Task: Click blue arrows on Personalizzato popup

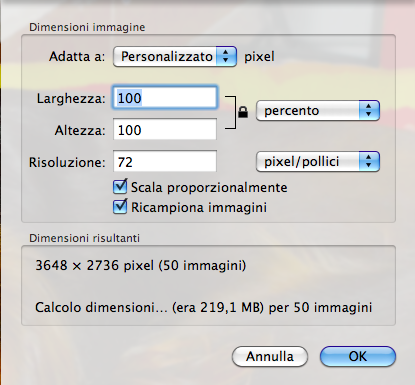Action: pyautogui.click(x=226, y=56)
